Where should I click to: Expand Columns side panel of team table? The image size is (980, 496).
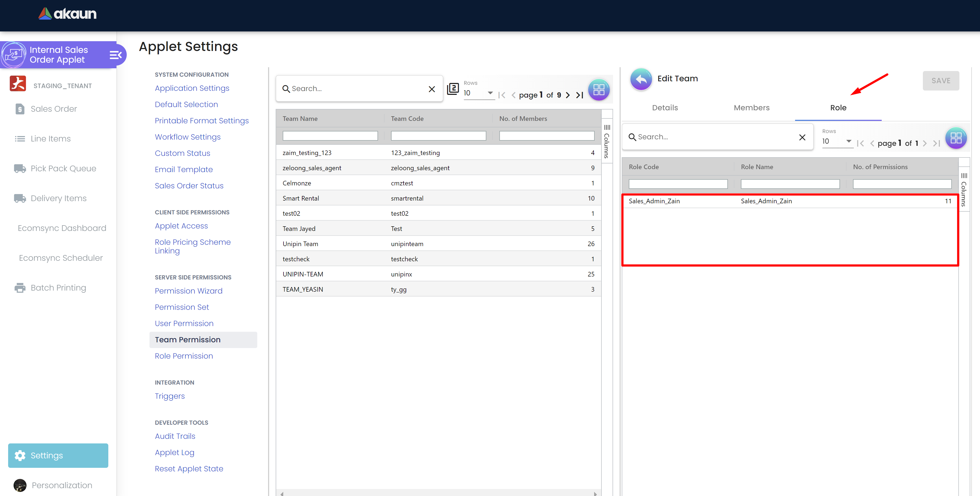[607, 141]
